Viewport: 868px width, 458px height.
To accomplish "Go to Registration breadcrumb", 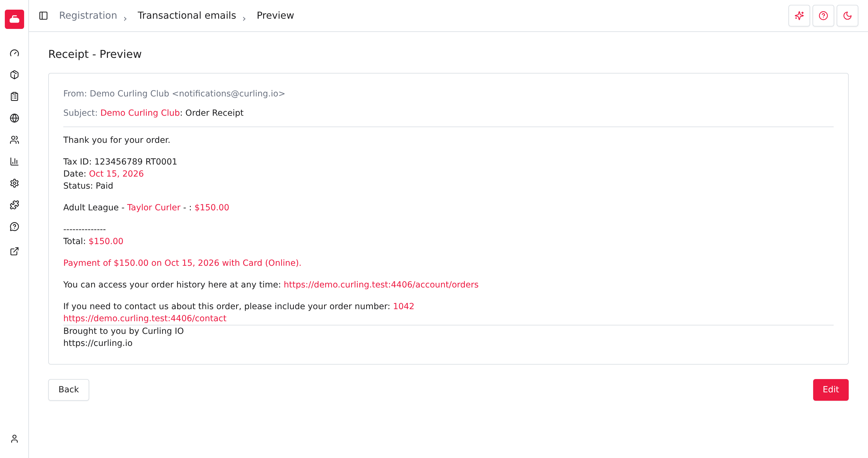I will pos(88,15).
